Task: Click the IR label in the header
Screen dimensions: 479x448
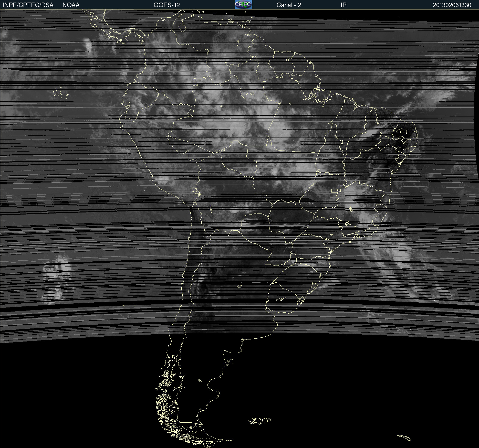Action: (343, 5)
